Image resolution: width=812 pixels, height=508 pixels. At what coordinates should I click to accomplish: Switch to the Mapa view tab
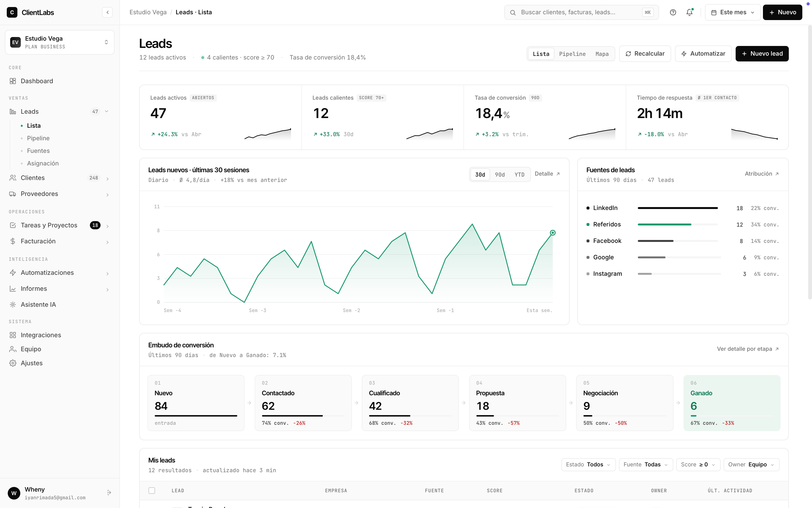(602, 54)
